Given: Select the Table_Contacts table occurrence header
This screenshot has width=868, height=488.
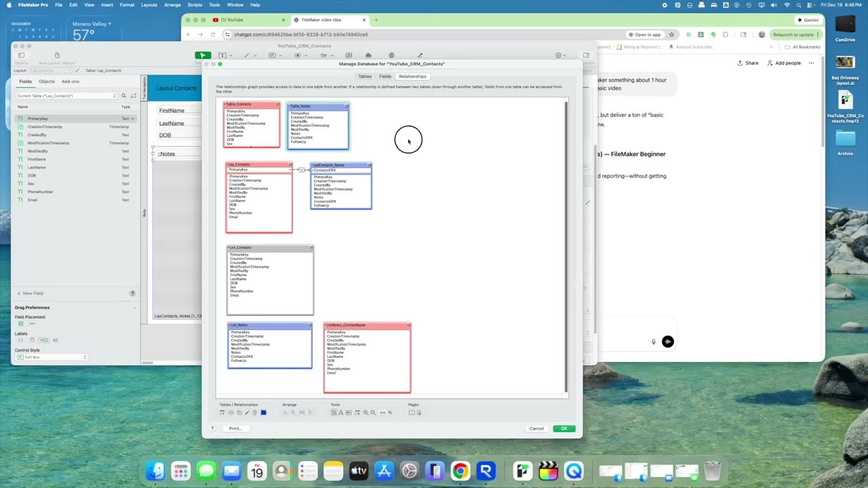Looking at the screenshot, I should tap(252, 104).
